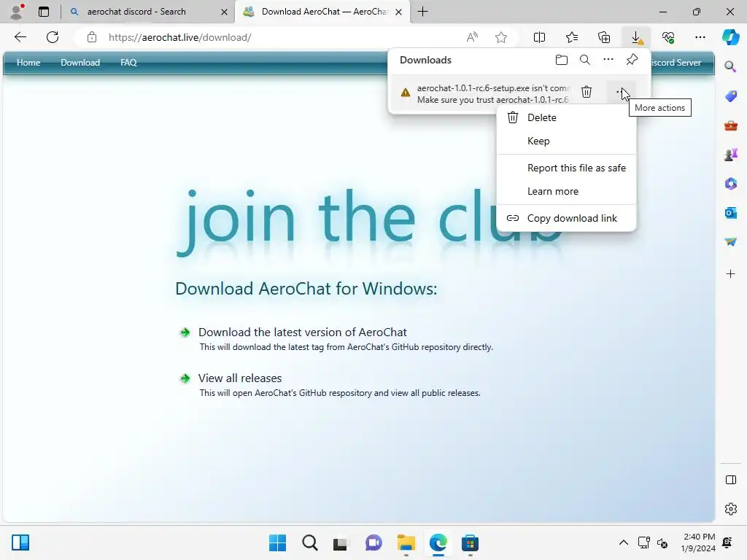Screen dimensions: 747x560
Task: Toggle the Downloads toolbar button
Action: click(x=636, y=37)
